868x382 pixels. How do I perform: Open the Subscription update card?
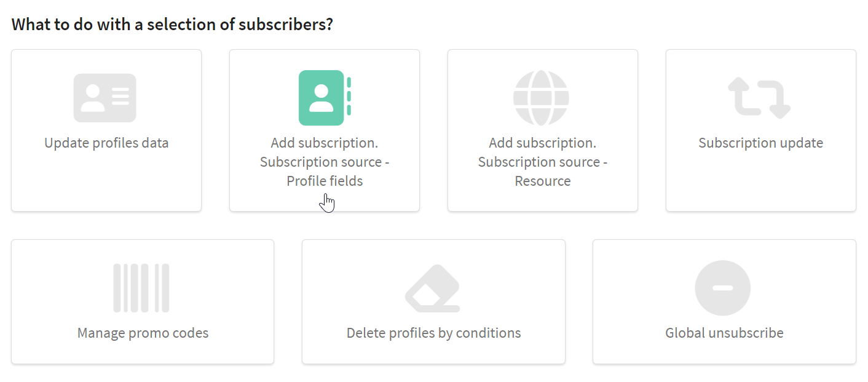761,130
